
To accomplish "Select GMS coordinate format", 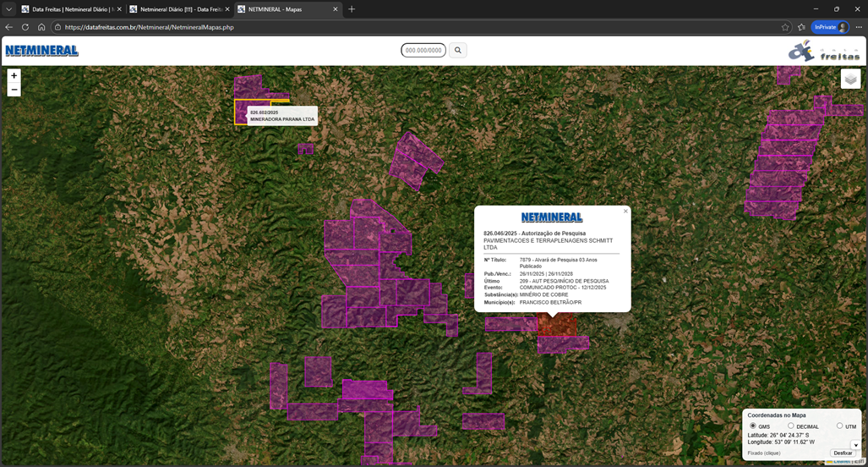I will (x=753, y=426).
